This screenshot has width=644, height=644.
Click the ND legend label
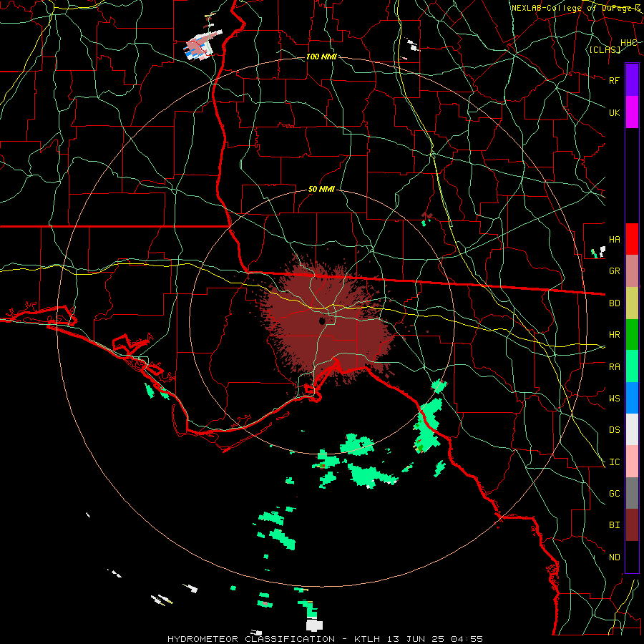coord(614,557)
